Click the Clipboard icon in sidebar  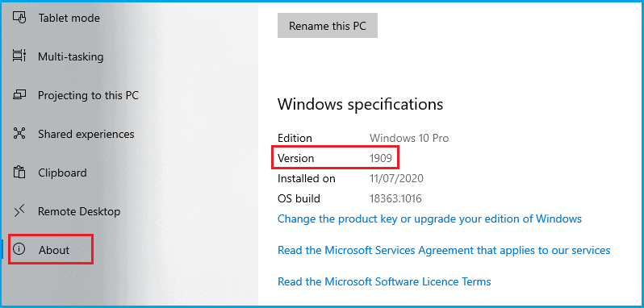click(x=19, y=173)
